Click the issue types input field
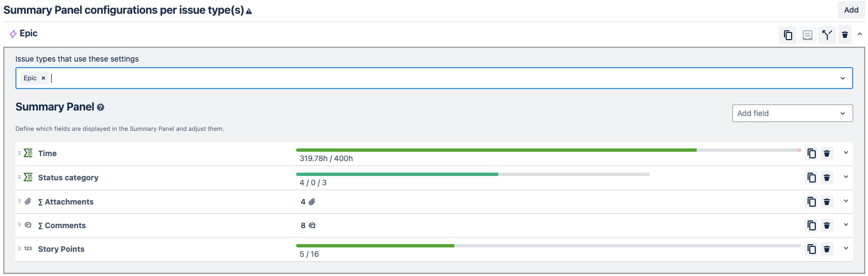Image resolution: width=868 pixels, height=276 pixels. coord(439,78)
